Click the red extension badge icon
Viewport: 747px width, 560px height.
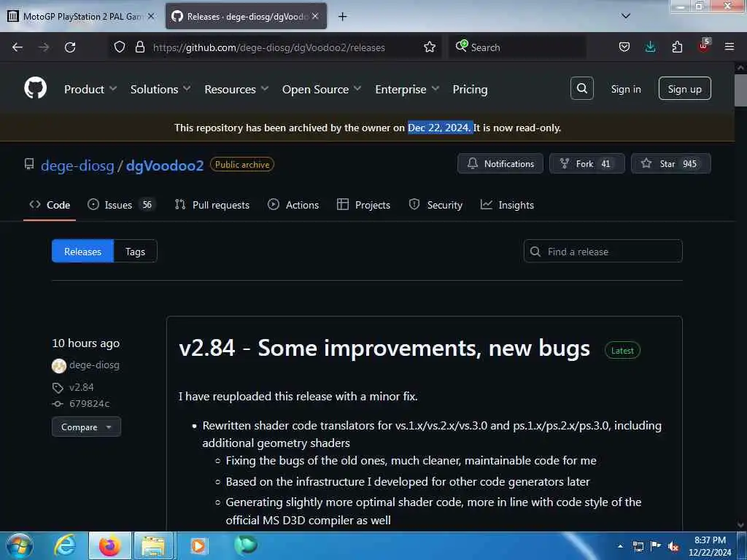click(704, 46)
